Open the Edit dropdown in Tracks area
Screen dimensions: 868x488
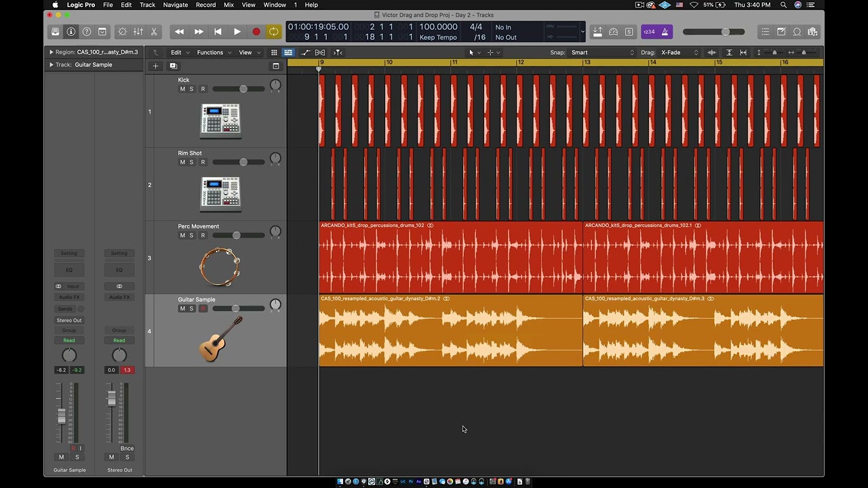click(x=179, y=52)
